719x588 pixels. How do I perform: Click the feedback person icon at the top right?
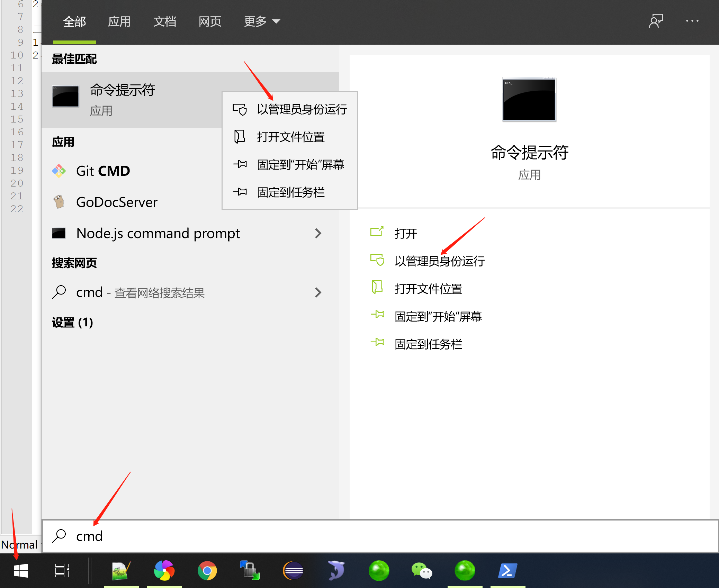pyautogui.click(x=656, y=21)
